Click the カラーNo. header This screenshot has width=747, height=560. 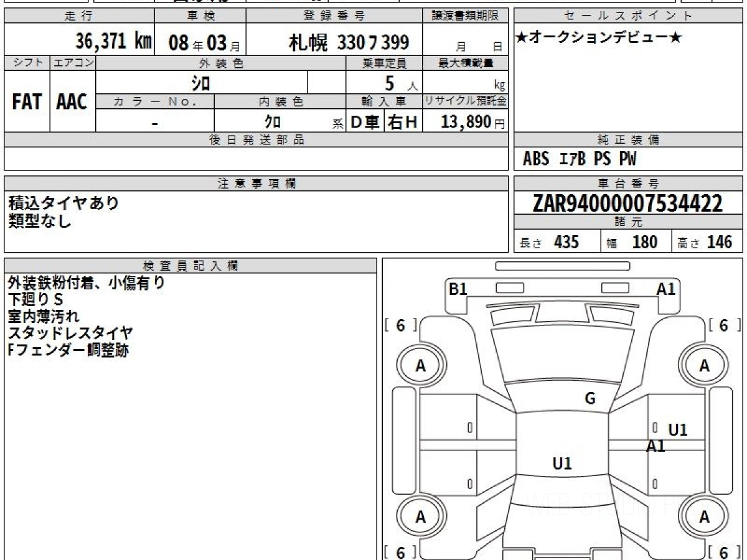pyautogui.click(x=155, y=101)
